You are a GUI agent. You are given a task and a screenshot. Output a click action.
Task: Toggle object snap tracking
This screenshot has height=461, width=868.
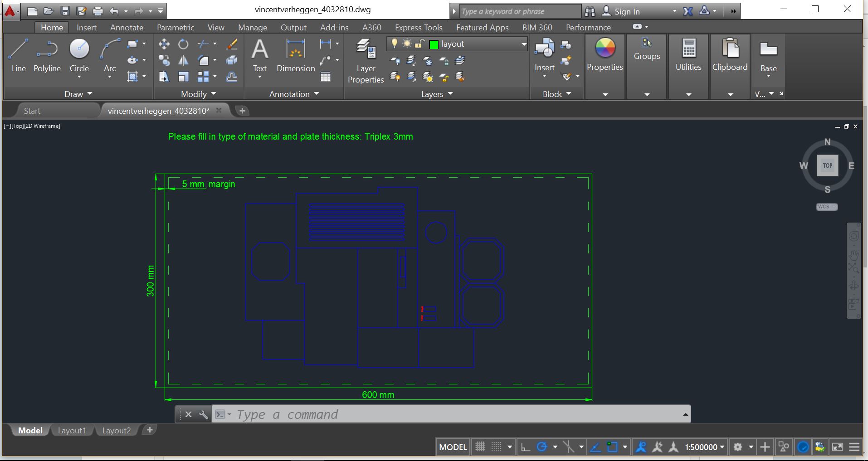point(595,447)
